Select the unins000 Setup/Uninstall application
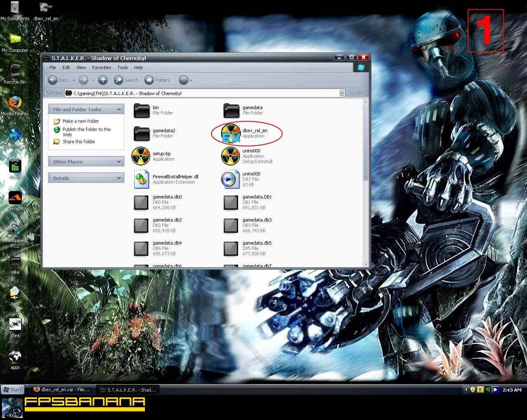 (231, 156)
